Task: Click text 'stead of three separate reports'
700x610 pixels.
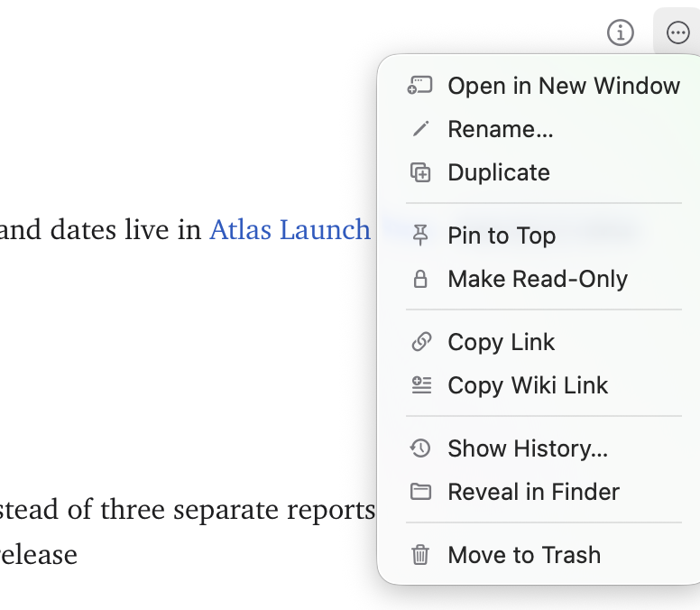Action: tap(188, 510)
